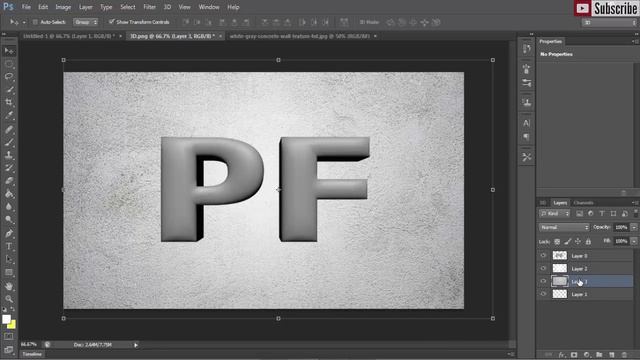
Task: Select the Eraser tool
Action: click(9, 181)
